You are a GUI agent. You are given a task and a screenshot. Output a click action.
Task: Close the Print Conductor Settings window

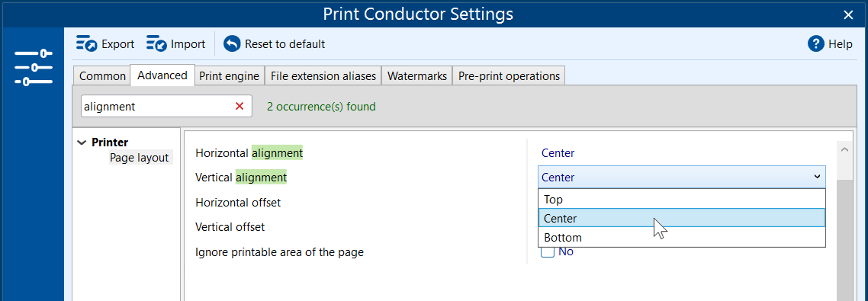[x=848, y=15]
